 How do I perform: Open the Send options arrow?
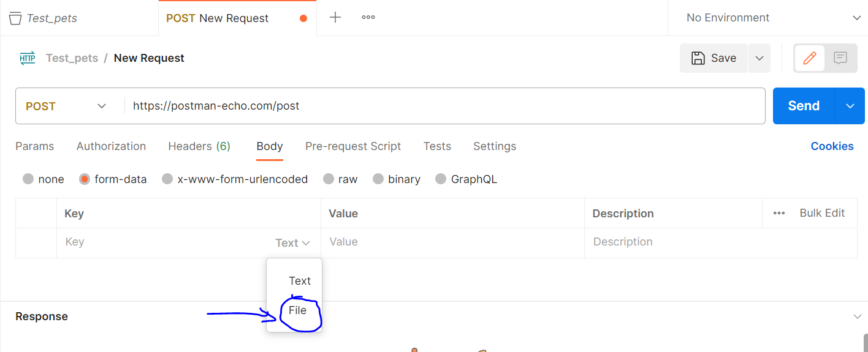coord(850,106)
